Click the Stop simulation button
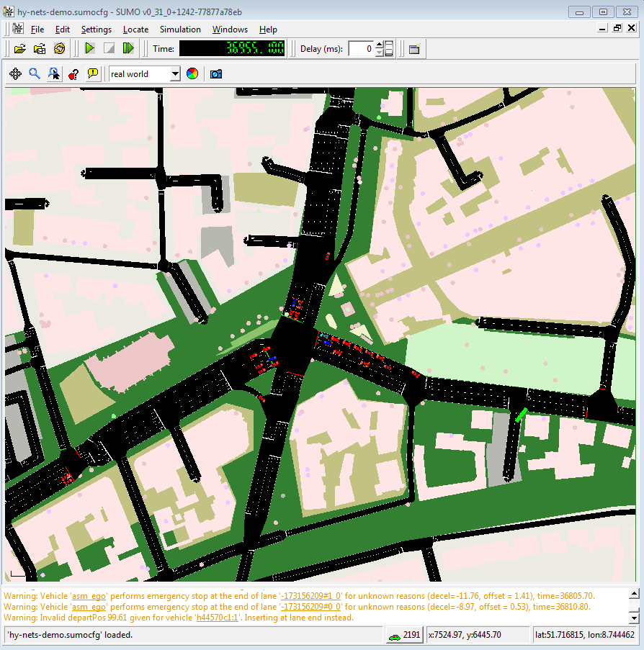The height and width of the screenshot is (650, 644). [x=109, y=48]
